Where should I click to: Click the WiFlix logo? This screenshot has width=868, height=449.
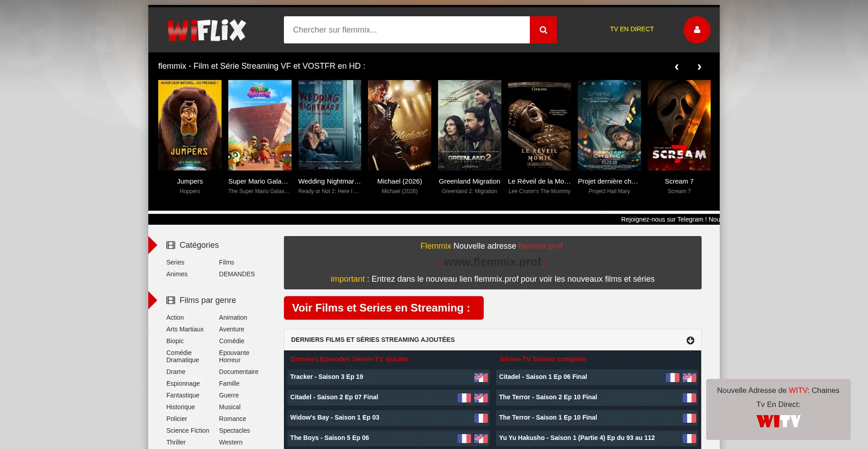(207, 30)
